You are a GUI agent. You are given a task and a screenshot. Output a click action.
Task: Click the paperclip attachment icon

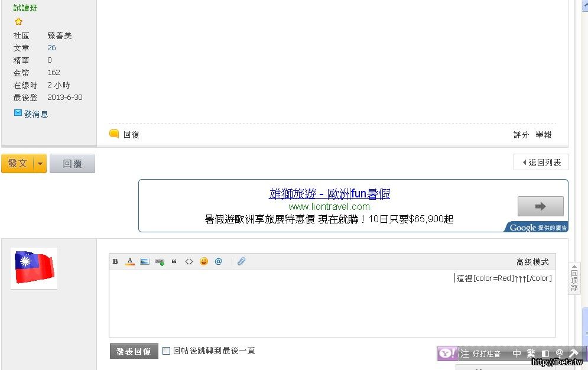pos(241,262)
